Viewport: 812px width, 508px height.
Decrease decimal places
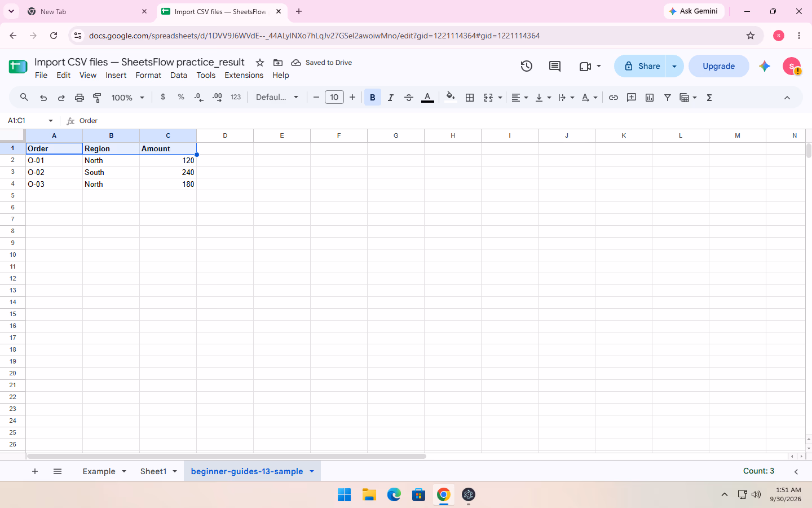(x=198, y=97)
